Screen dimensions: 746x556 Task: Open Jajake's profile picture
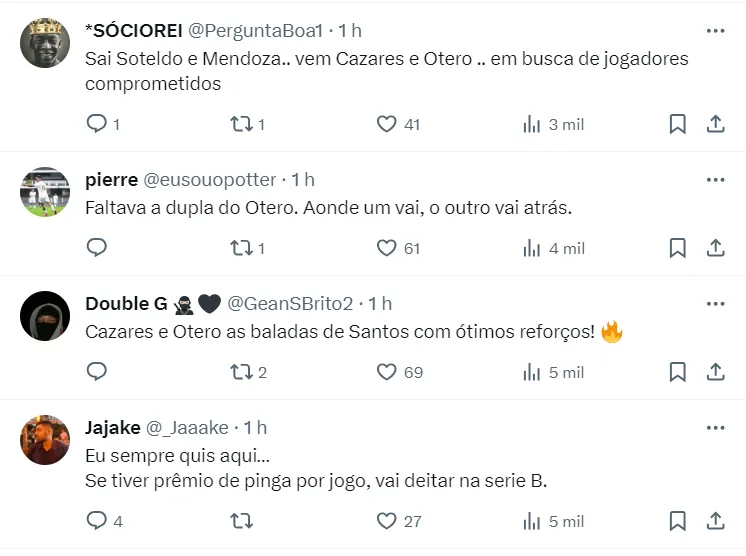tap(45, 440)
